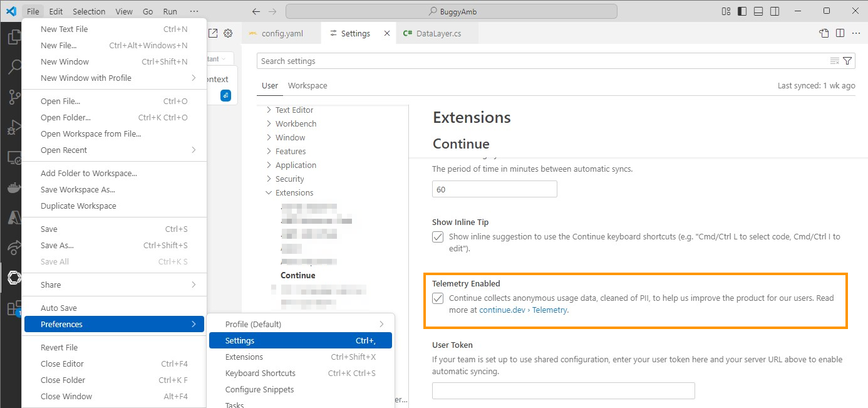Choose Configure Snippets menu entry
The image size is (868, 408).
click(301, 389)
